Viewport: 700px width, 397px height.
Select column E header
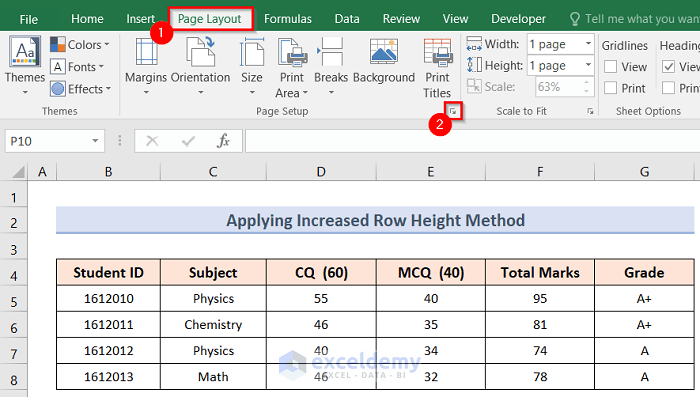click(430, 171)
